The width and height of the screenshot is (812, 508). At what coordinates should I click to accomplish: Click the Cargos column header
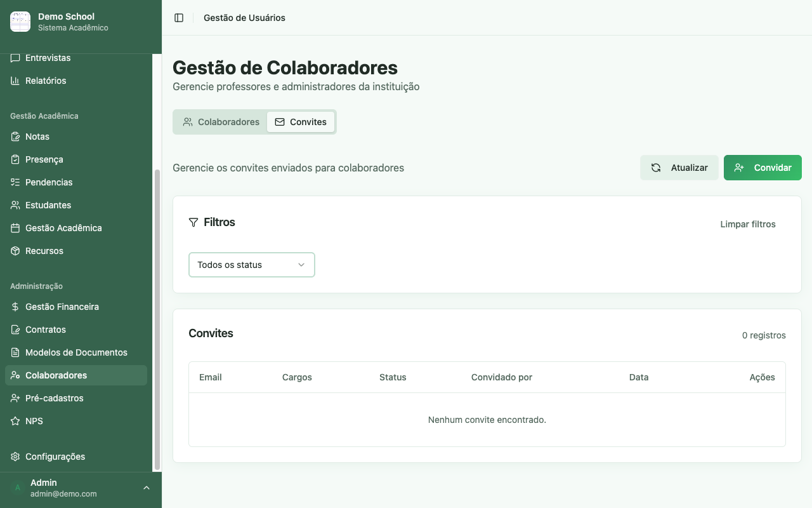297,377
